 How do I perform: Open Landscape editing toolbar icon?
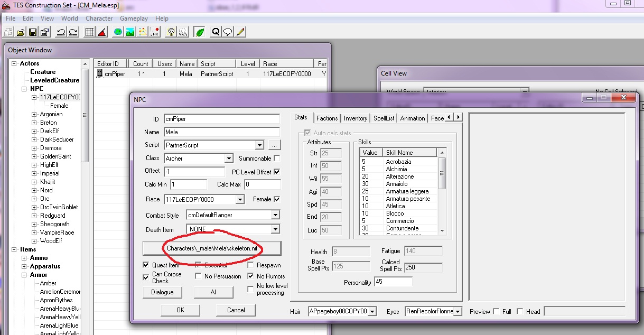pyautogui.click(x=130, y=32)
